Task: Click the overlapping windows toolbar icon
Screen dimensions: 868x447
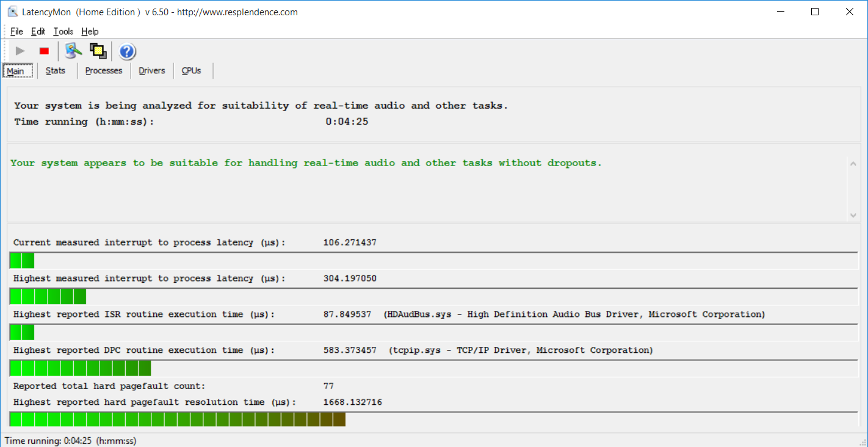Action: tap(98, 51)
